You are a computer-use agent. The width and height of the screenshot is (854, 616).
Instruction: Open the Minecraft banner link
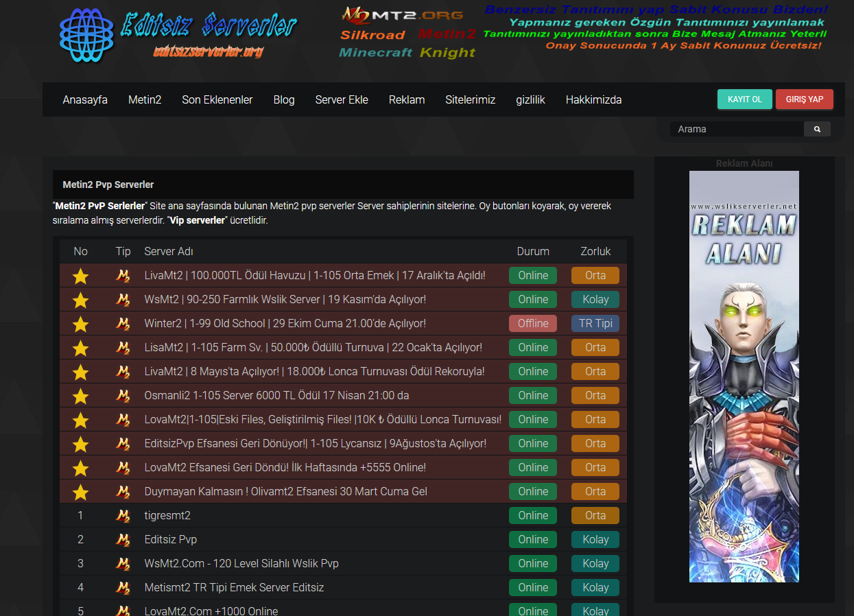pos(376,53)
